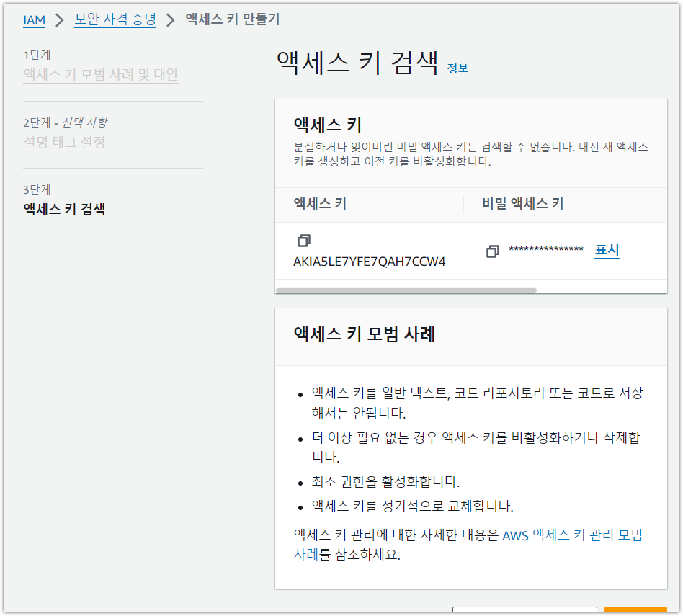Click the masked secret key asterisks
683x616 pixels.
pos(546,250)
